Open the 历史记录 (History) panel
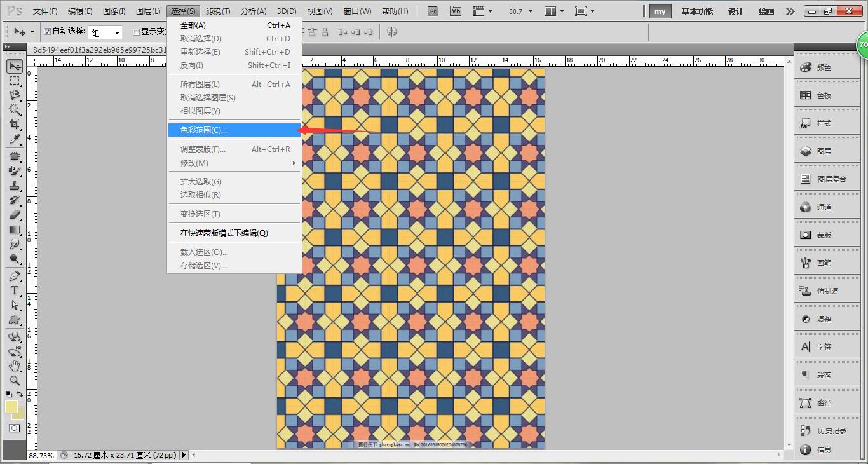 [826, 430]
